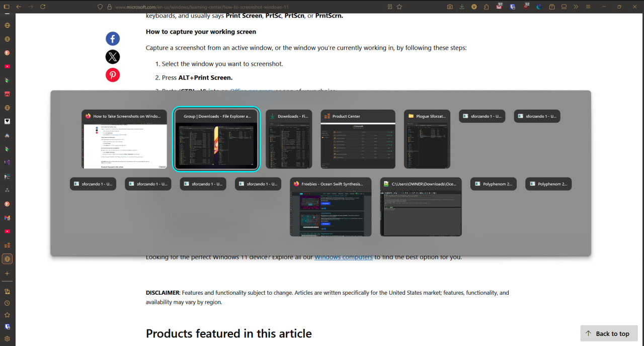Click the Back to top button
This screenshot has width=644, height=346.
[x=609, y=333]
